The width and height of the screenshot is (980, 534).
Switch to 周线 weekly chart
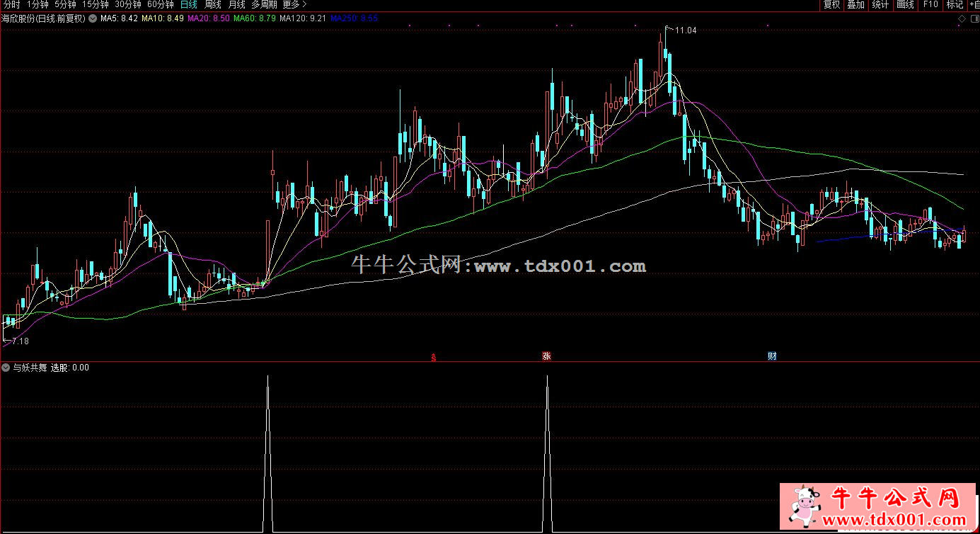click(213, 4)
